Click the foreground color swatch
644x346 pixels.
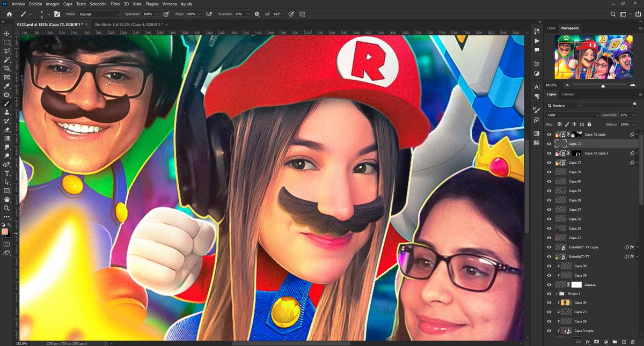point(5,232)
